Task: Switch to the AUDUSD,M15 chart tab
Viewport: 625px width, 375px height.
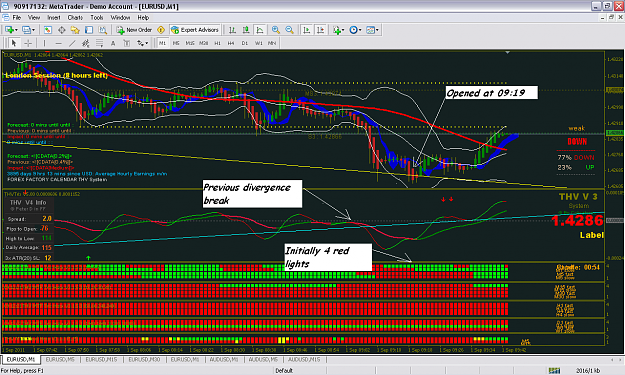Action: [304, 359]
